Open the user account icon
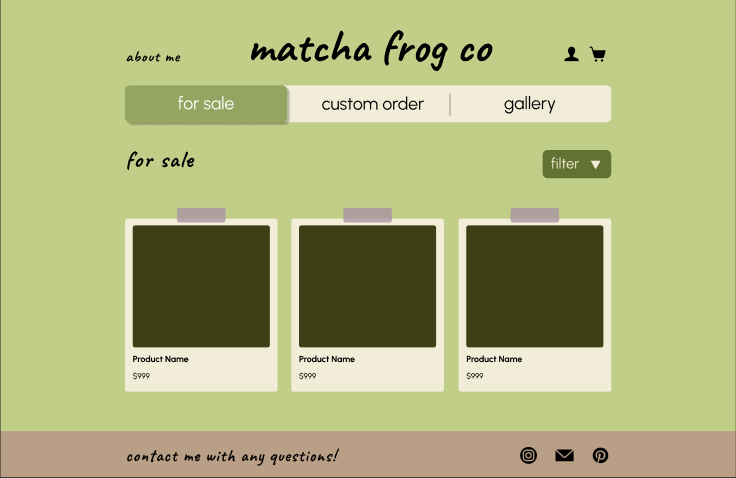Viewport: 736px width, 478px height. pos(571,54)
